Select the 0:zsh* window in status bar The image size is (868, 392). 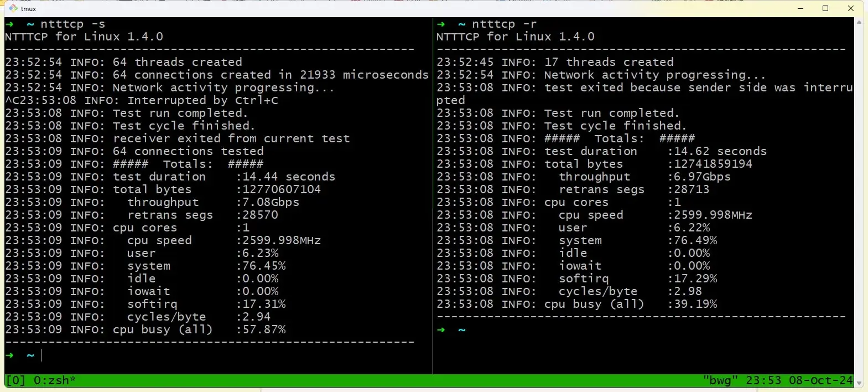(x=54, y=380)
